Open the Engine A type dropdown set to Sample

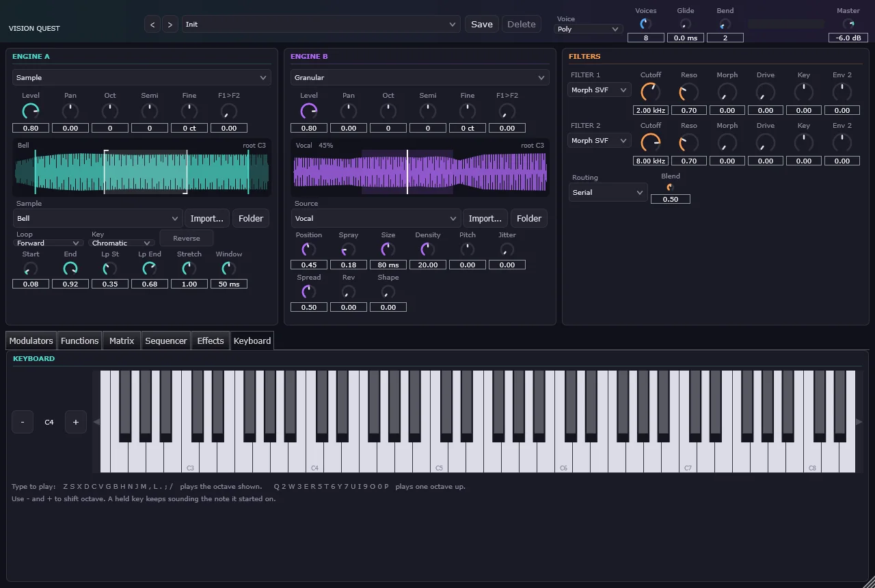pyautogui.click(x=142, y=77)
